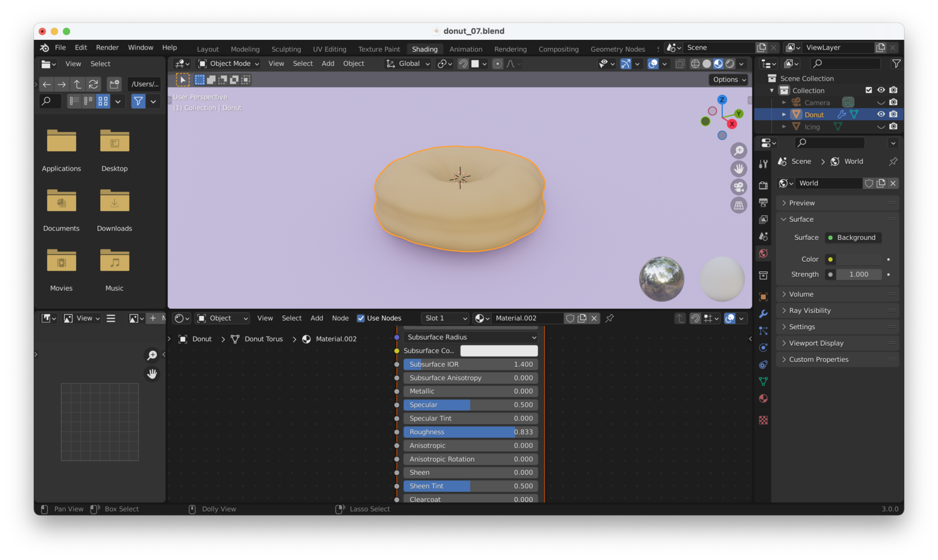Open the Output Properties printer tab

tap(763, 202)
